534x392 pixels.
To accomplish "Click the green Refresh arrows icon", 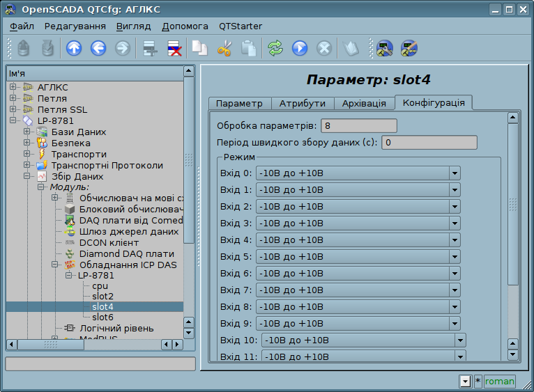I will click(x=275, y=48).
